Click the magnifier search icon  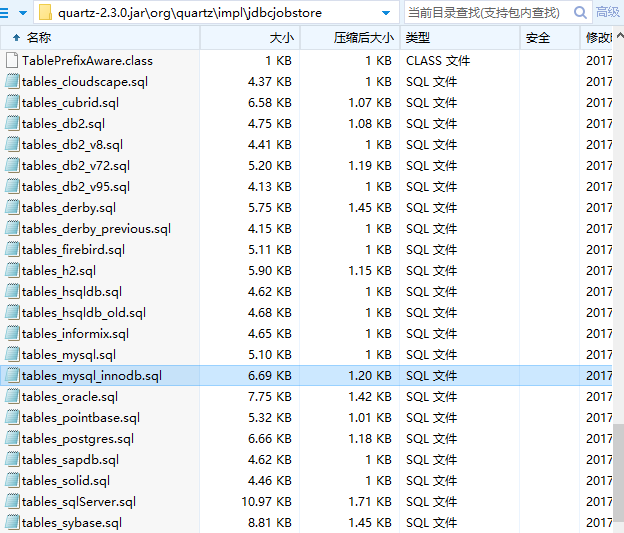[x=580, y=13]
